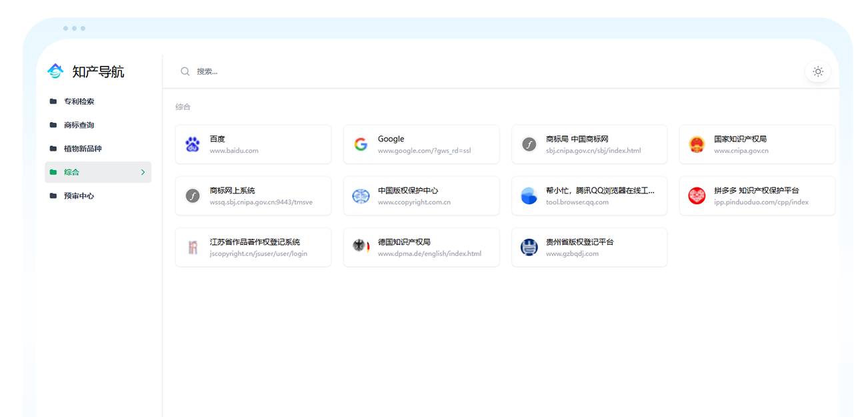This screenshot has height=417, width=868.
Task: Click the 贵州省版权登记平台 card
Action: [589, 247]
